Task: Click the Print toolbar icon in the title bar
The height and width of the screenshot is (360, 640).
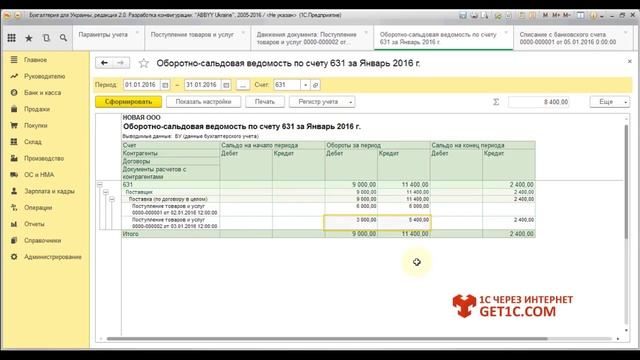Action: pos(474,16)
